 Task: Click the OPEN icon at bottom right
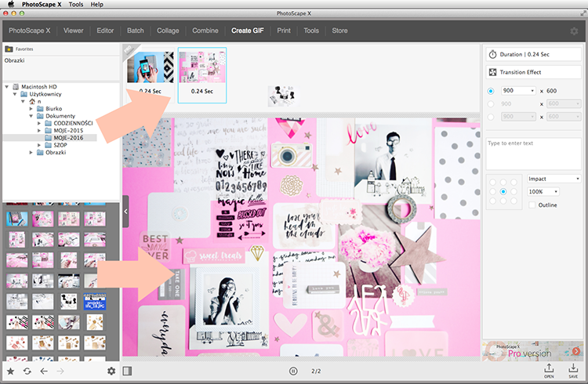549,371
